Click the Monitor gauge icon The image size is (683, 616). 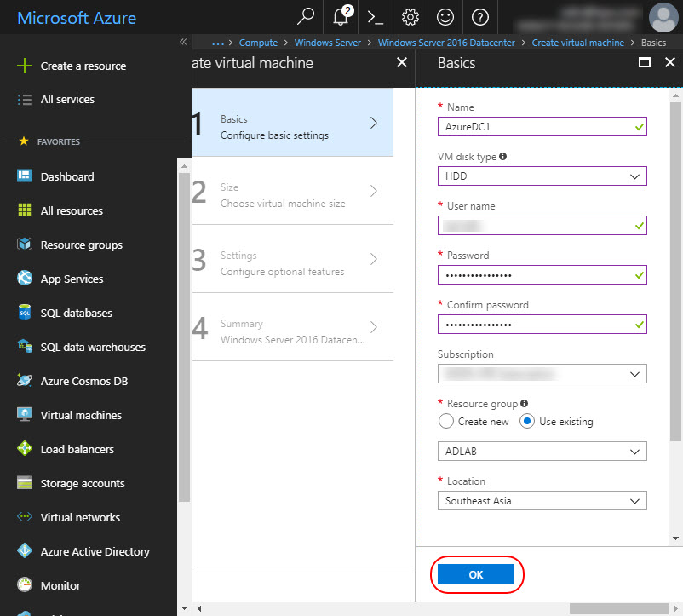(x=25, y=584)
